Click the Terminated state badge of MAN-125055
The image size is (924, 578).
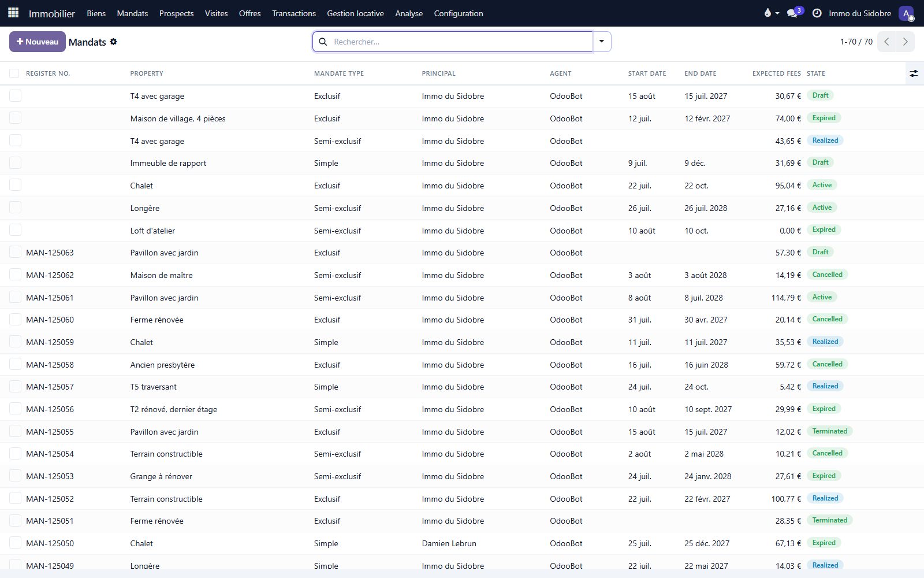point(830,431)
